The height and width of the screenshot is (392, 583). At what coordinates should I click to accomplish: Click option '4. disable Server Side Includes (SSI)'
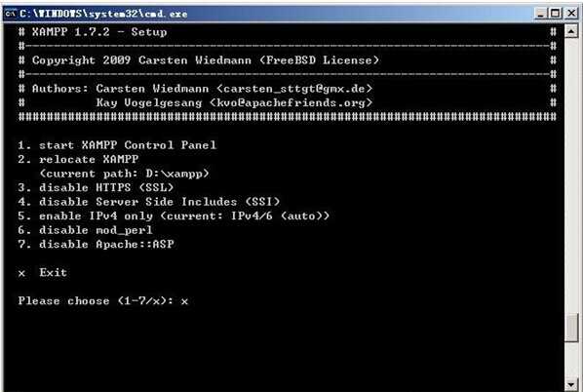(x=149, y=202)
